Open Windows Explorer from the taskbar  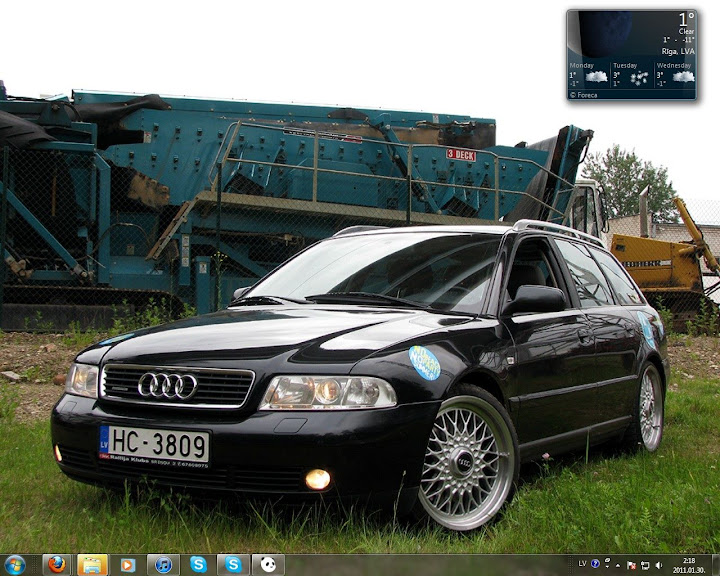(92, 565)
